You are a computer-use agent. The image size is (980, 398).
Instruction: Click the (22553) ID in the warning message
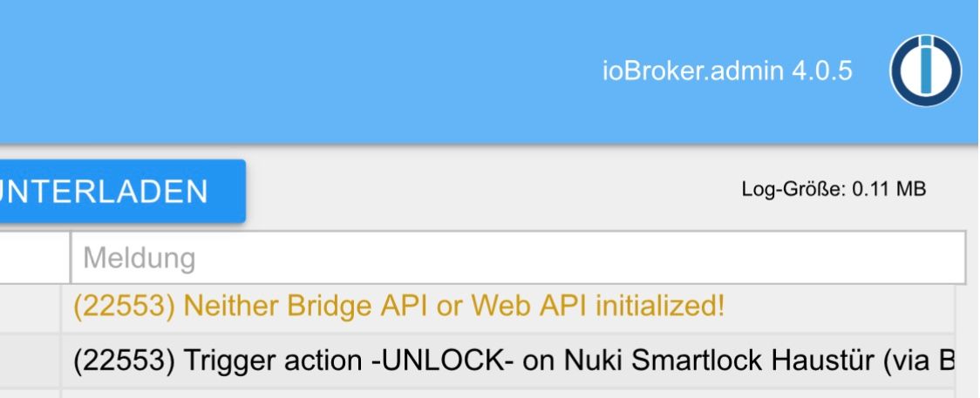[124, 306]
